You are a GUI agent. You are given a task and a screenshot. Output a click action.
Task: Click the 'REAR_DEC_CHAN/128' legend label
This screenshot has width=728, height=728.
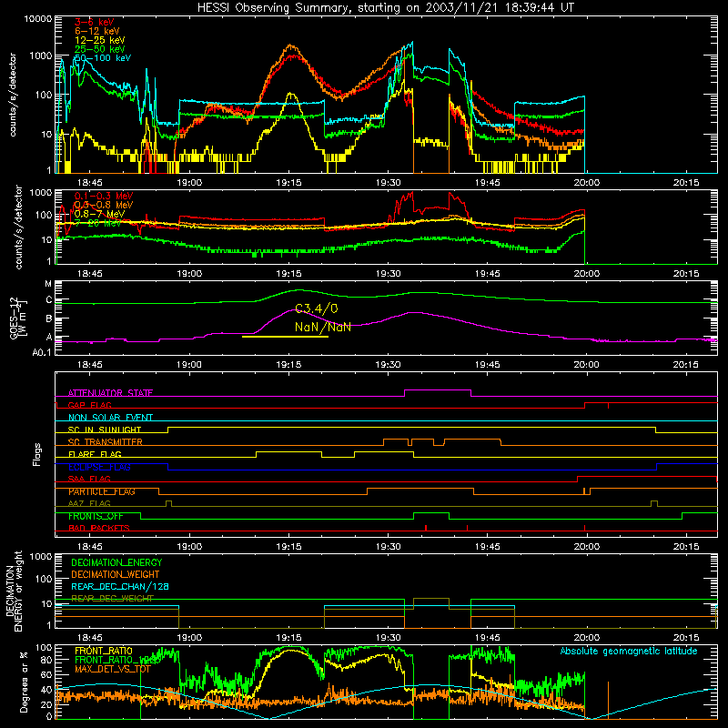(x=120, y=587)
